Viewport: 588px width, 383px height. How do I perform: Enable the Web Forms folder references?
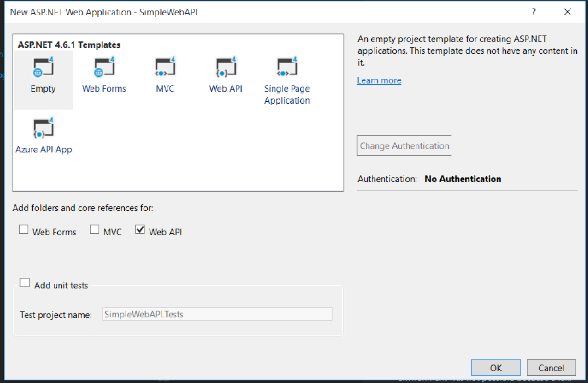tap(24, 229)
